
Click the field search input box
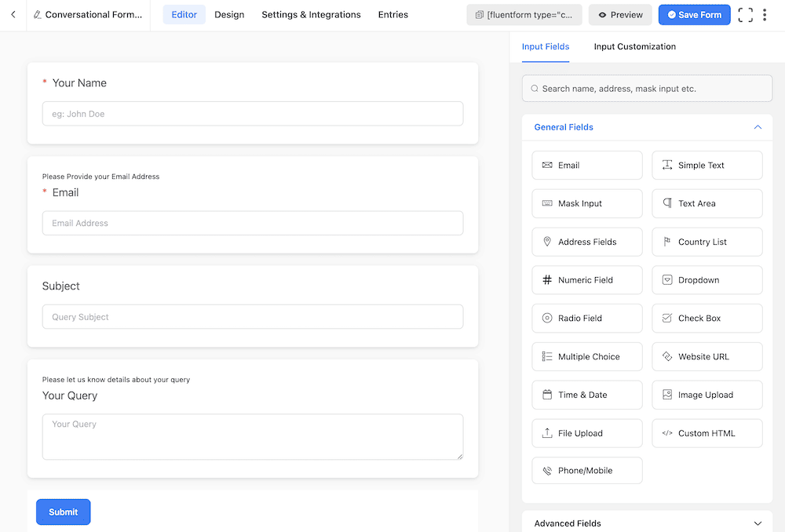[647, 89]
